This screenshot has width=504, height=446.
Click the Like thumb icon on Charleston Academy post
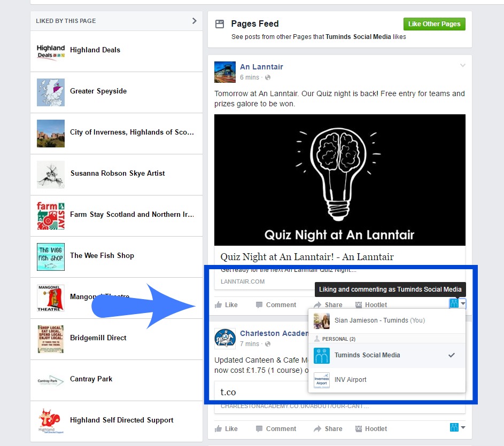tap(218, 429)
